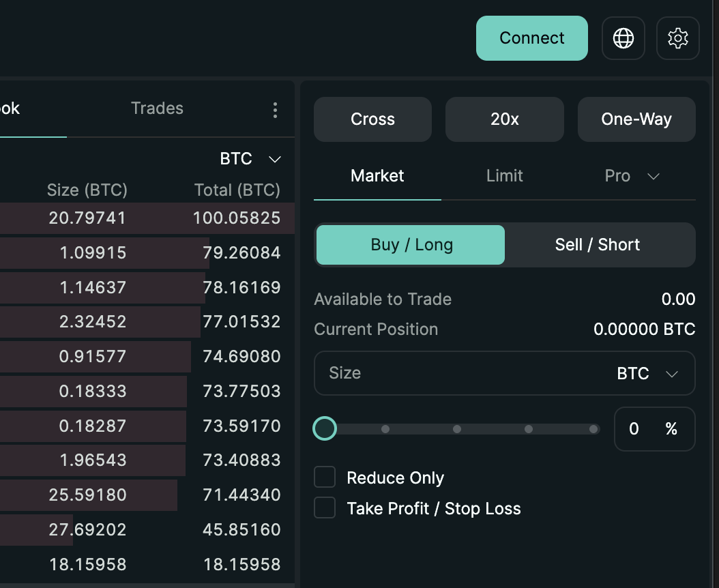Expand the Pro order types dropdown
Viewport: 719px width, 588px height.
[x=632, y=176]
